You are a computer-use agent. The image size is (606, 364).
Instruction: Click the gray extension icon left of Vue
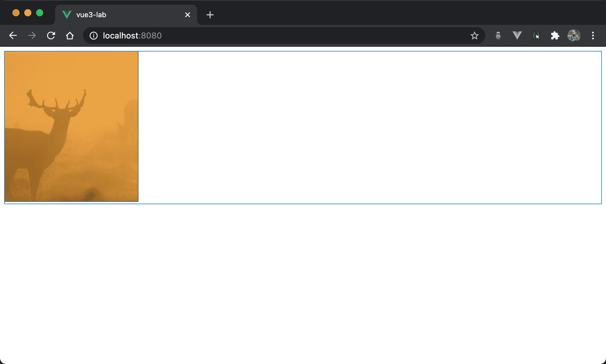498,36
